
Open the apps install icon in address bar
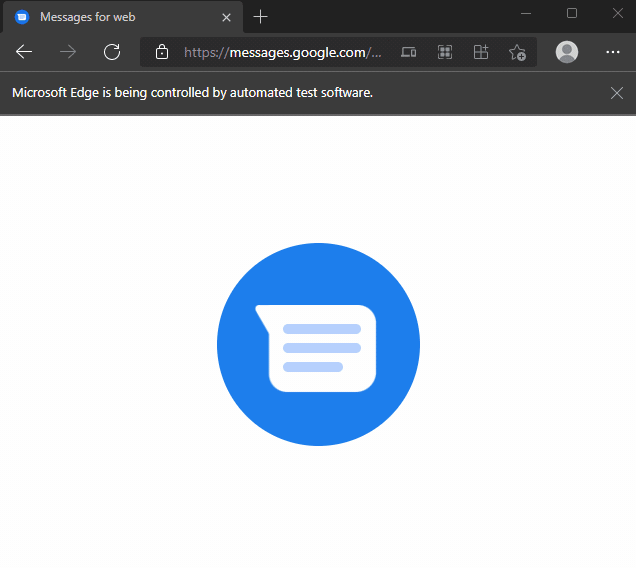pyautogui.click(x=481, y=52)
